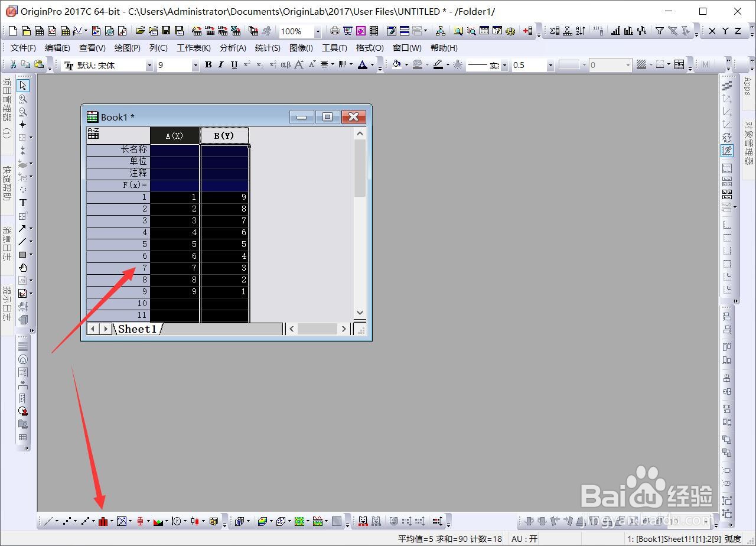This screenshot has width=756, height=546.
Task: Open the Apps side panel tab
Action: 747,87
